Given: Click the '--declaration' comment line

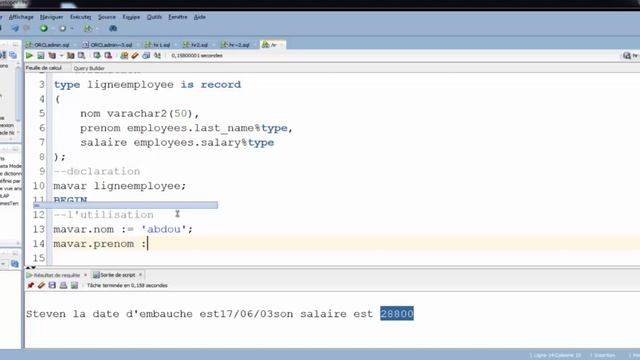Looking at the screenshot, I should pos(97,171).
